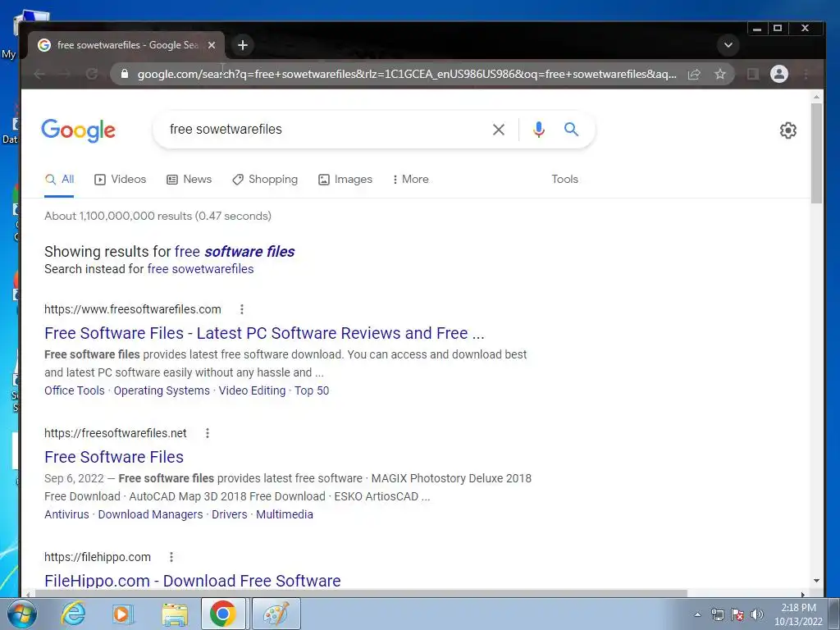Click the results count text

pos(158,216)
